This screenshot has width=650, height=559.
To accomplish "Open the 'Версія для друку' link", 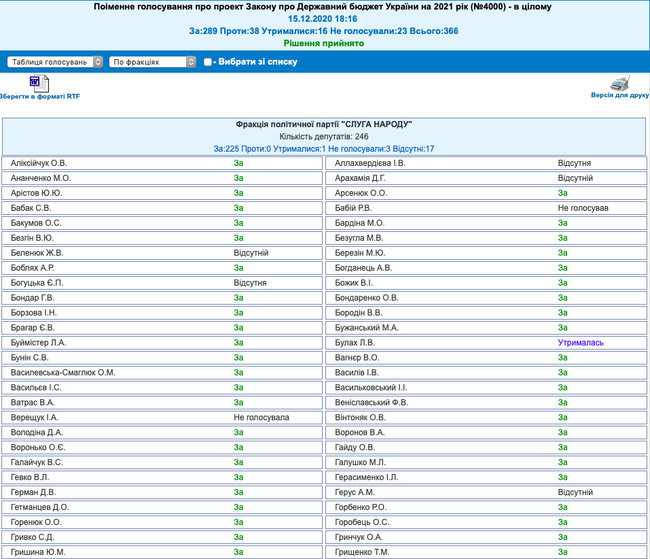I will [x=620, y=96].
